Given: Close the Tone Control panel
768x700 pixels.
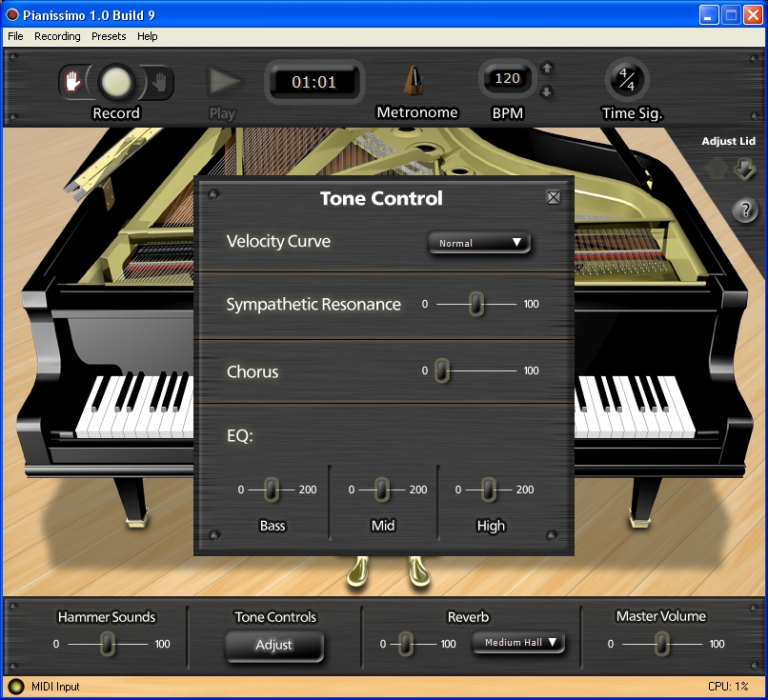Looking at the screenshot, I should 554,197.
